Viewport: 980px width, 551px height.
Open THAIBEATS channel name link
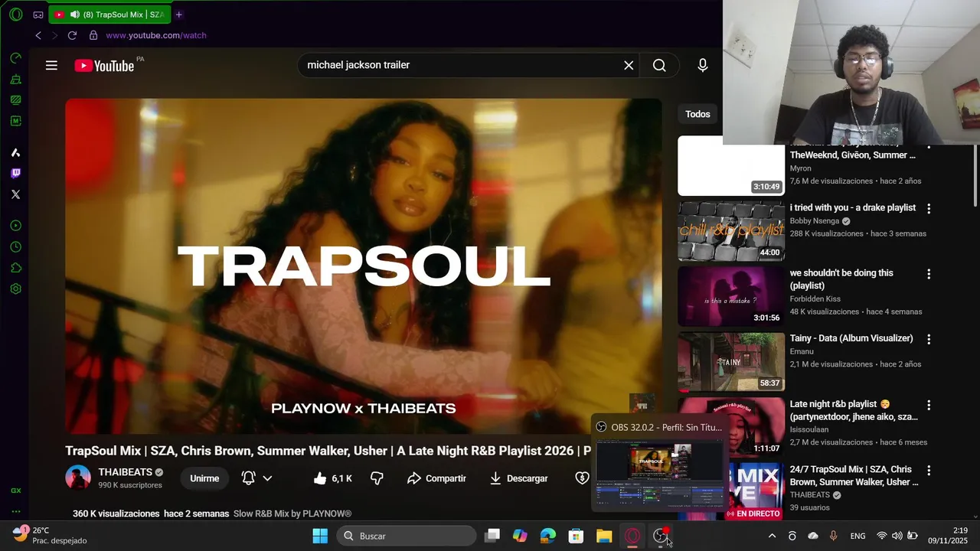click(125, 472)
